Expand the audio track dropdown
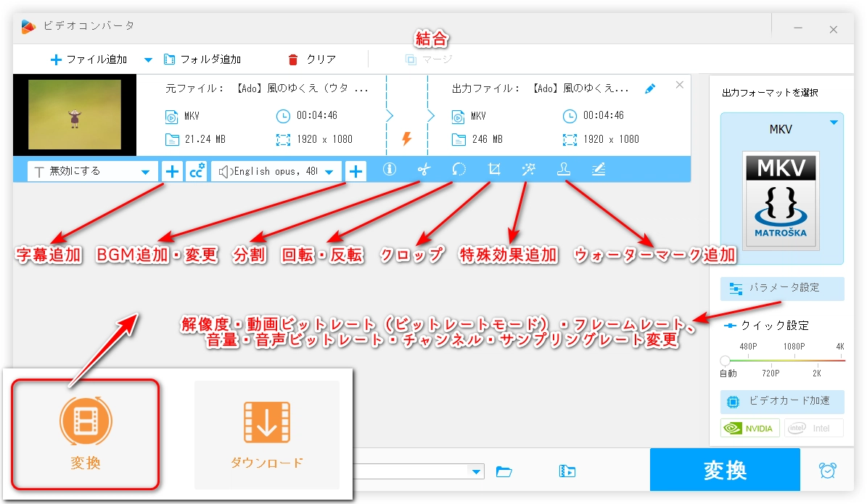 (x=329, y=172)
